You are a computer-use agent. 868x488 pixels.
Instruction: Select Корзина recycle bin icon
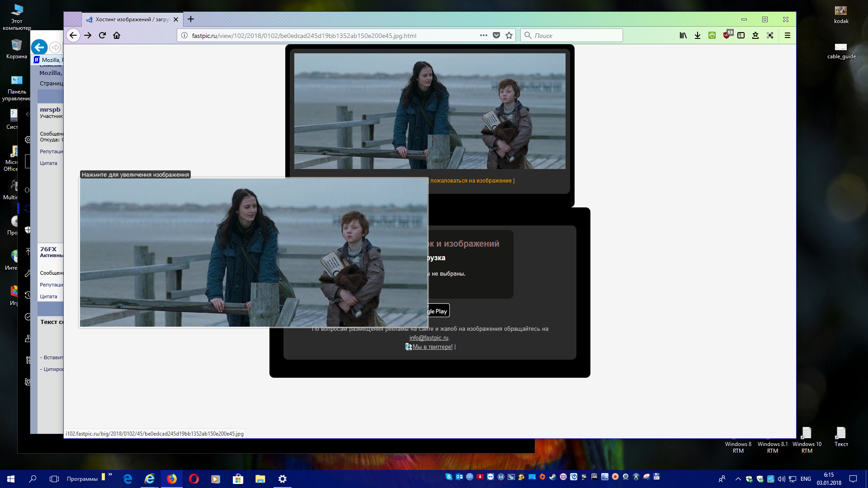point(17,49)
